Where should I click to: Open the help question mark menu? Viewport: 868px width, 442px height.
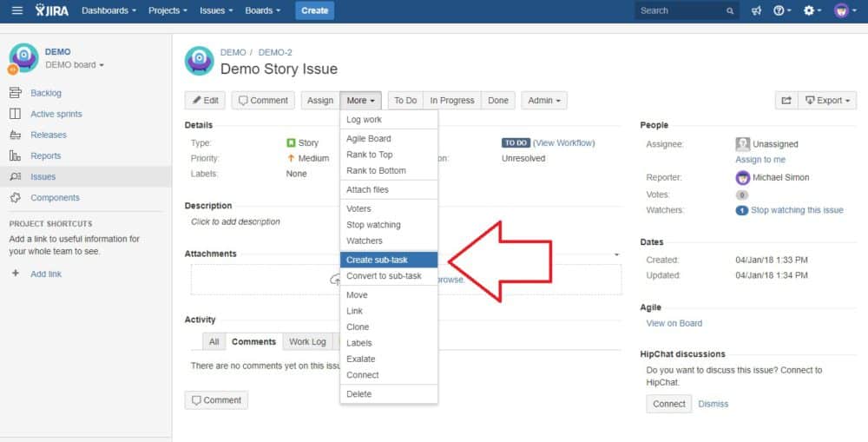pos(782,10)
